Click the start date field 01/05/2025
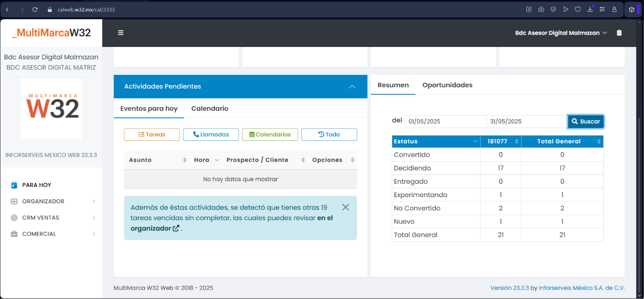This screenshot has width=644, height=299. [446, 121]
